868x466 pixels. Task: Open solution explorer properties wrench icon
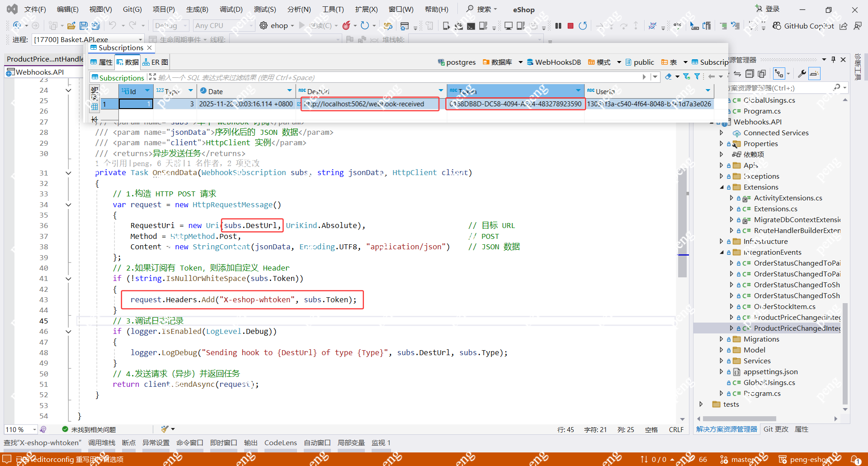802,74
